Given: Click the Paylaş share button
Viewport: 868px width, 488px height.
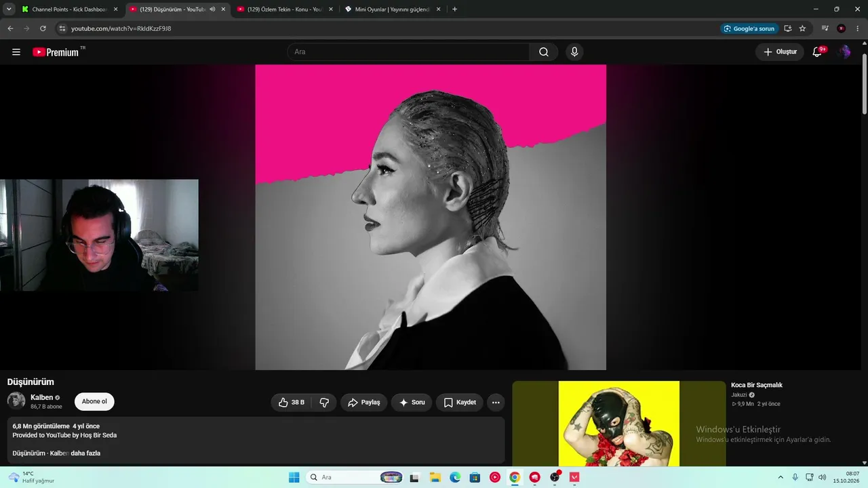Looking at the screenshot, I should tap(364, 403).
